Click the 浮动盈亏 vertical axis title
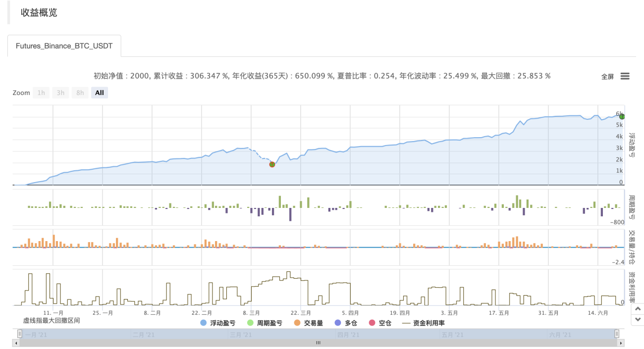644x349 pixels. (633, 146)
